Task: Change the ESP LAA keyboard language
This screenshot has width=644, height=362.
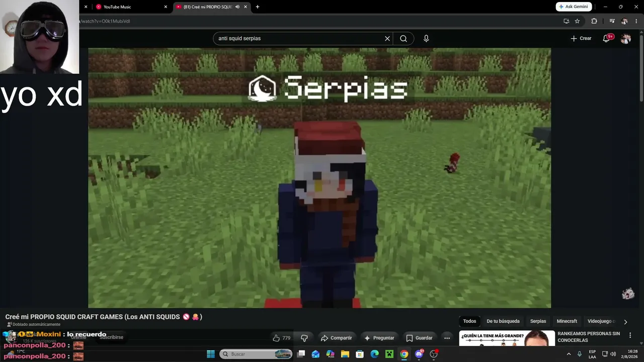Action: click(592, 354)
